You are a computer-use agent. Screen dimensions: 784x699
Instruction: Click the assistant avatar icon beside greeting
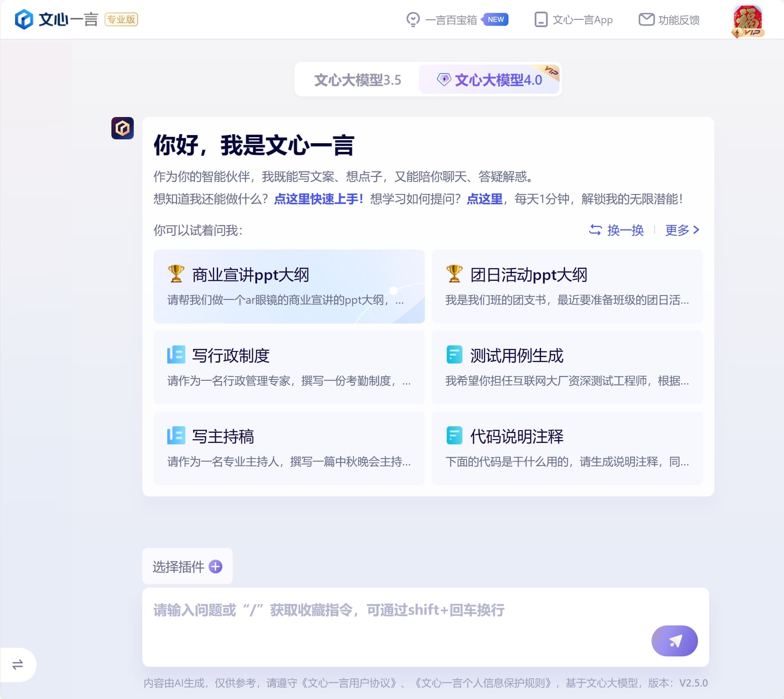[123, 128]
